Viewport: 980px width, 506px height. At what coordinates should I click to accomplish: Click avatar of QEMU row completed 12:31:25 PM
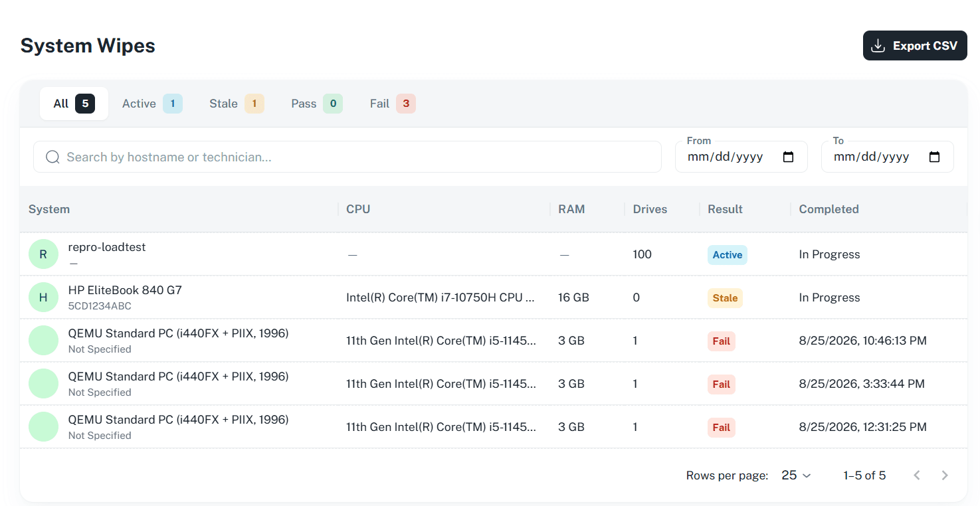(x=43, y=427)
